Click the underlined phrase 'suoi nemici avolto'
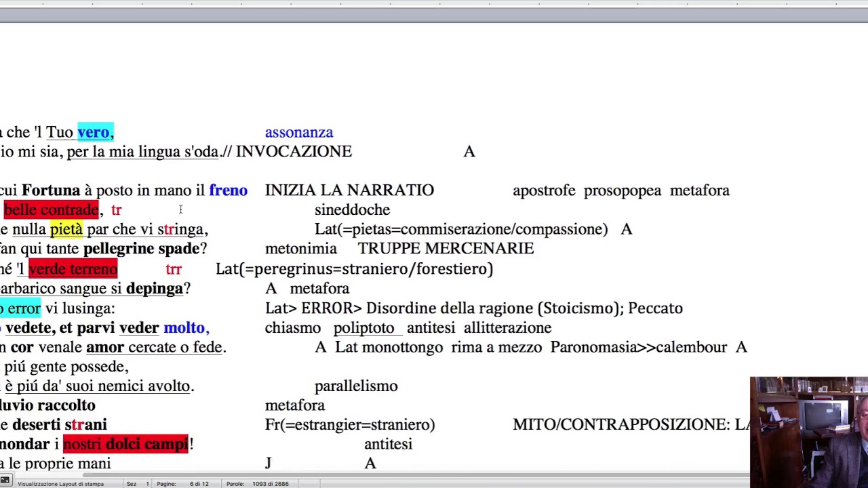Viewport: 868px width, 488px height. click(129, 386)
